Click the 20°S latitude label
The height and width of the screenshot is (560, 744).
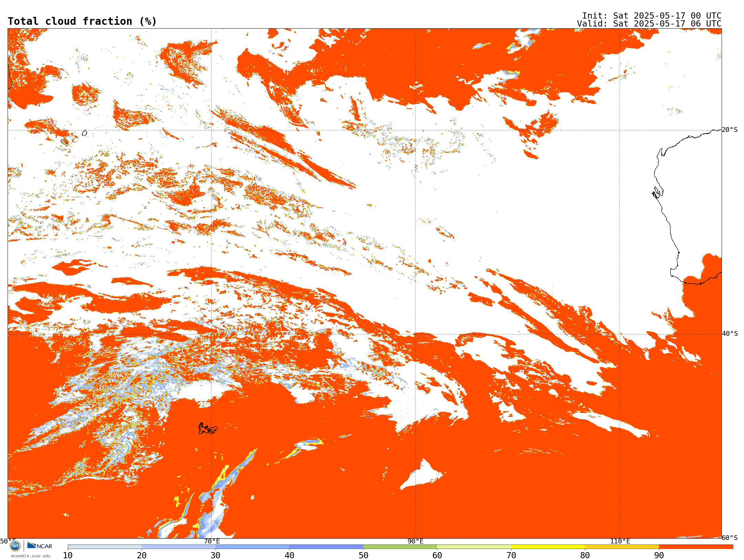coord(730,130)
